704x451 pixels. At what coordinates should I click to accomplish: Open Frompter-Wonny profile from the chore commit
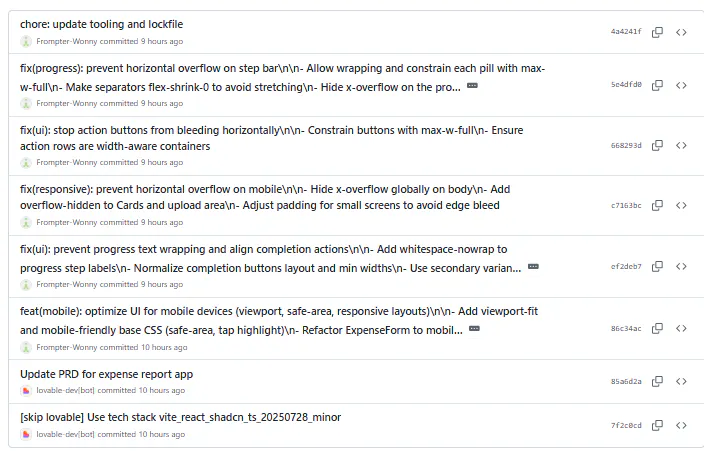(x=66, y=42)
